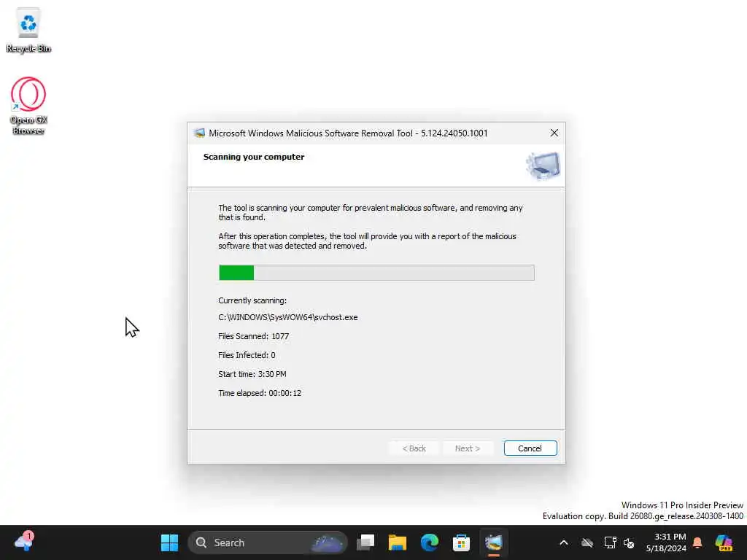This screenshot has width=747, height=560.
Task: Click the computer scan graphic in header
Action: click(543, 166)
